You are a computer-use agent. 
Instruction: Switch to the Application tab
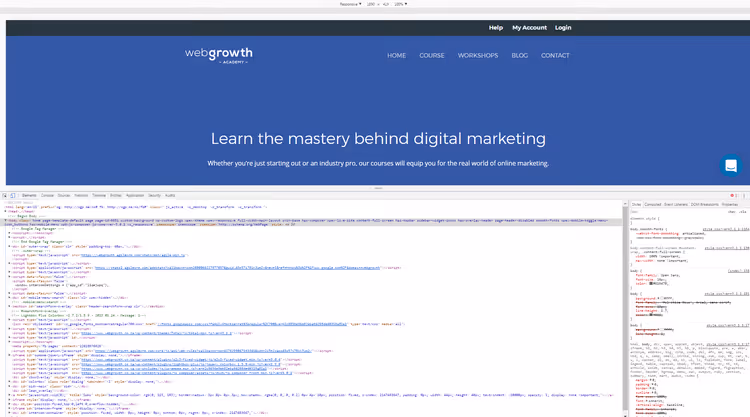pyautogui.click(x=135, y=196)
